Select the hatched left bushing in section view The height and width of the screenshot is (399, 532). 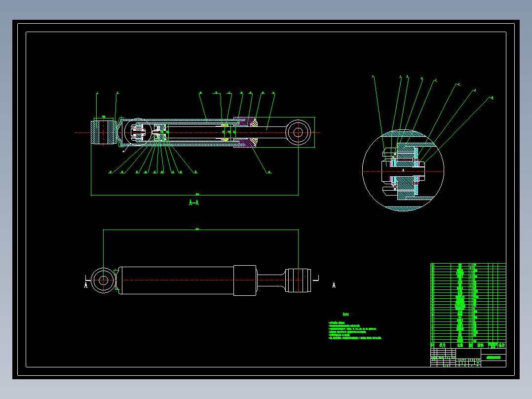[104, 132]
